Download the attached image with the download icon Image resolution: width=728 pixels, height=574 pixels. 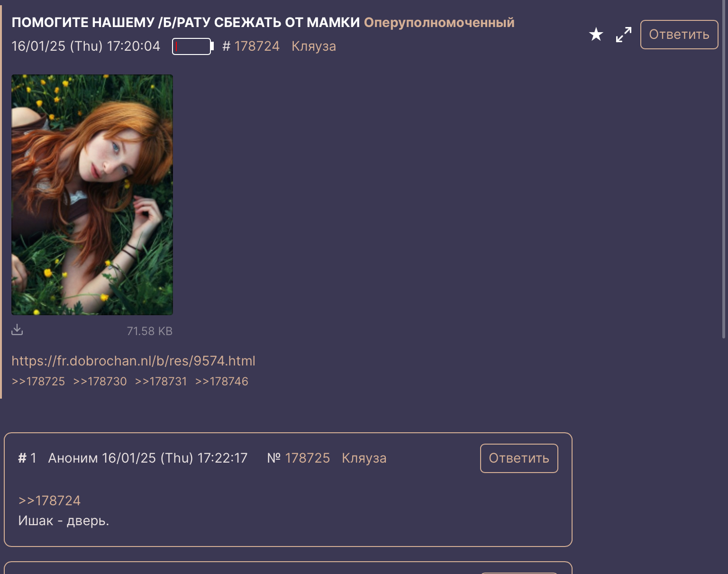17,329
